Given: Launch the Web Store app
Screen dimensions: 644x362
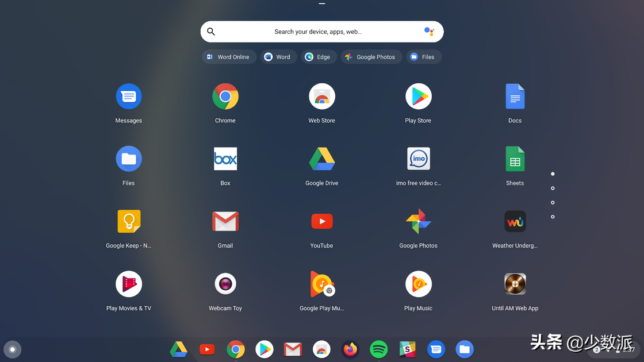Looking at the screenshot, I should click(321, 96).
